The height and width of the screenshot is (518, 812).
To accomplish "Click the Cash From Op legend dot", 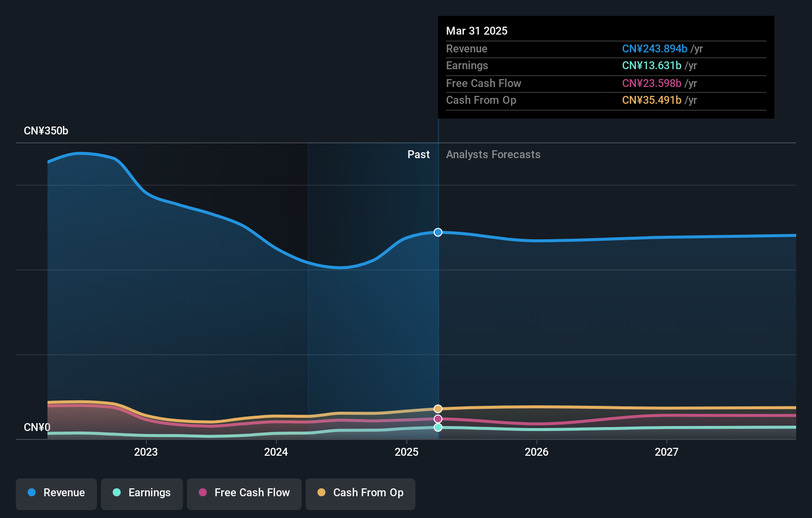I will pyautogui.click(x=321, y=493).
